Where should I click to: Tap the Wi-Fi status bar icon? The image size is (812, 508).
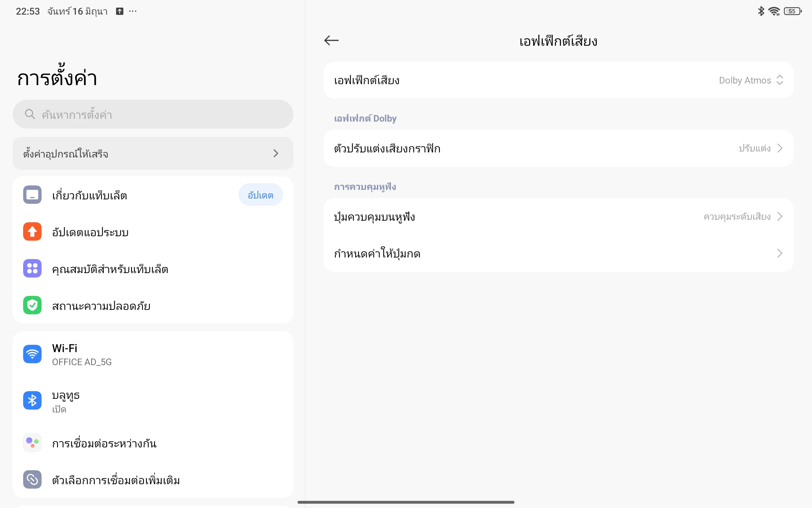[x=774, y=11]
